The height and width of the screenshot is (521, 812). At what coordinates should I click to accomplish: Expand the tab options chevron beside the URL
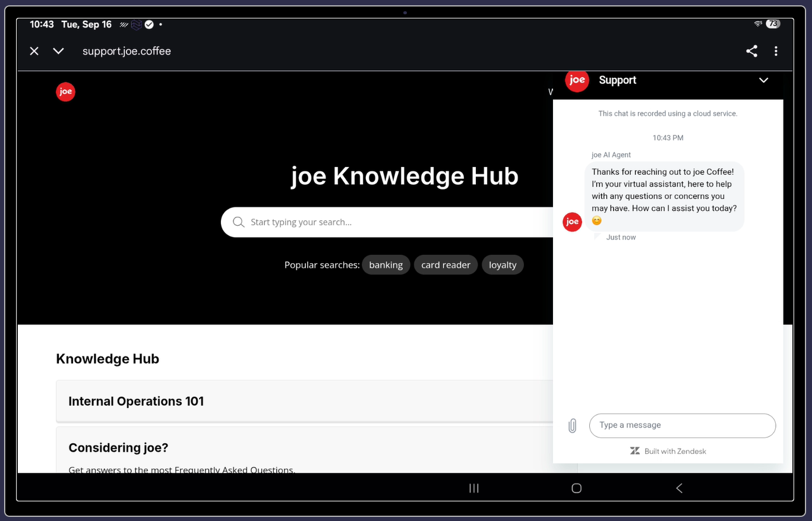pyautogui.click(x=58, y=51)
